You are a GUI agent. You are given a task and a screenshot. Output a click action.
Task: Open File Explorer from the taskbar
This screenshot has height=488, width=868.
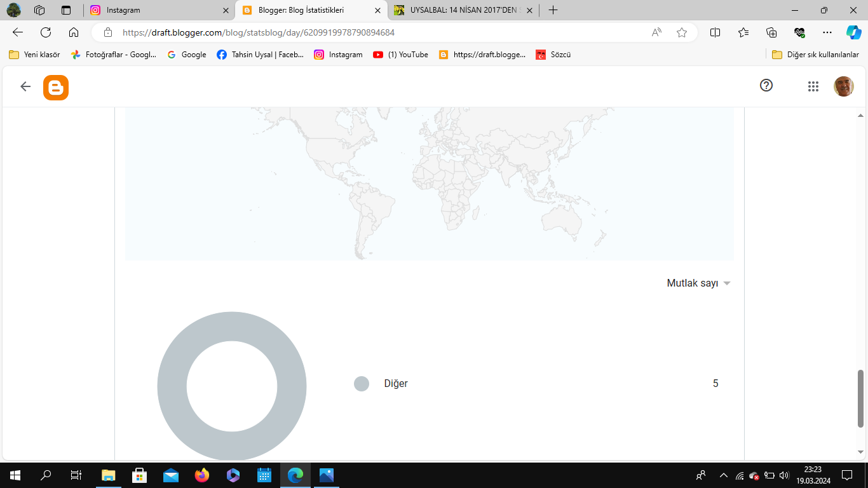pos(109,475)
